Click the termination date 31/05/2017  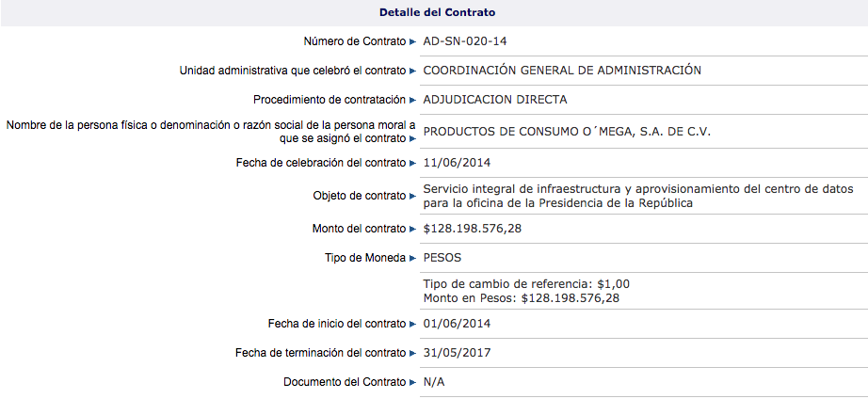[x=457, y=354]
